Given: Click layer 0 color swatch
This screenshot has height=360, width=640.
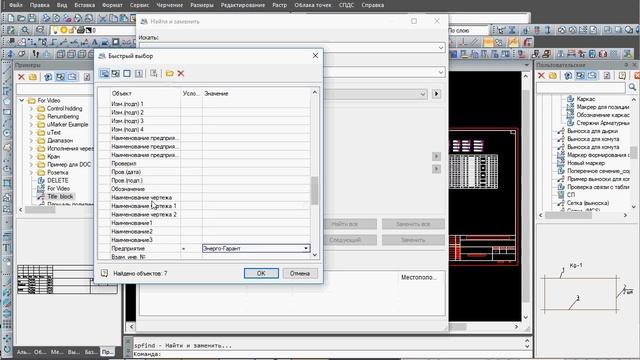Looking at the screenshot, I should tap(89, 30).
